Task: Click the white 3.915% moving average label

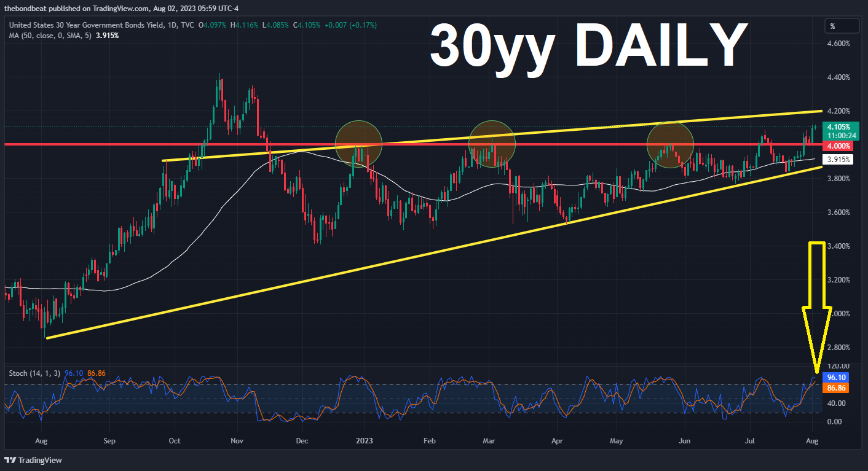Action: [x=838, y=159]
